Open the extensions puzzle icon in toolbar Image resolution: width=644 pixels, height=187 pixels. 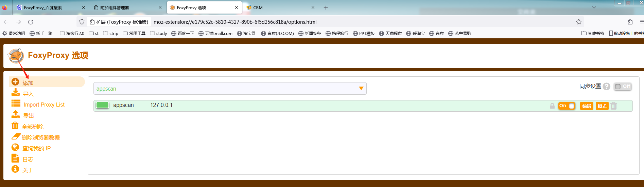tap(630, 22)
